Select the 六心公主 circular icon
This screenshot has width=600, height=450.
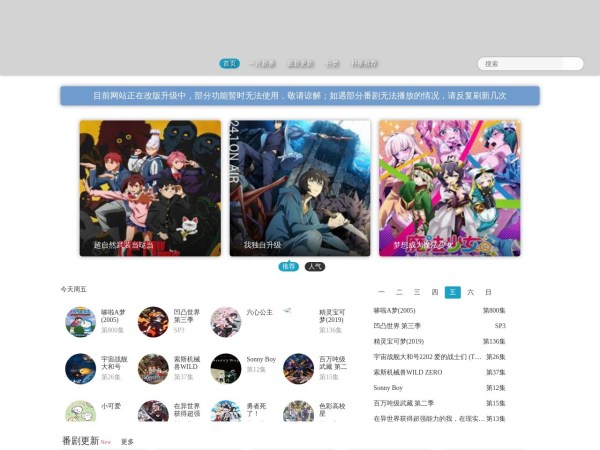[226, 322]
